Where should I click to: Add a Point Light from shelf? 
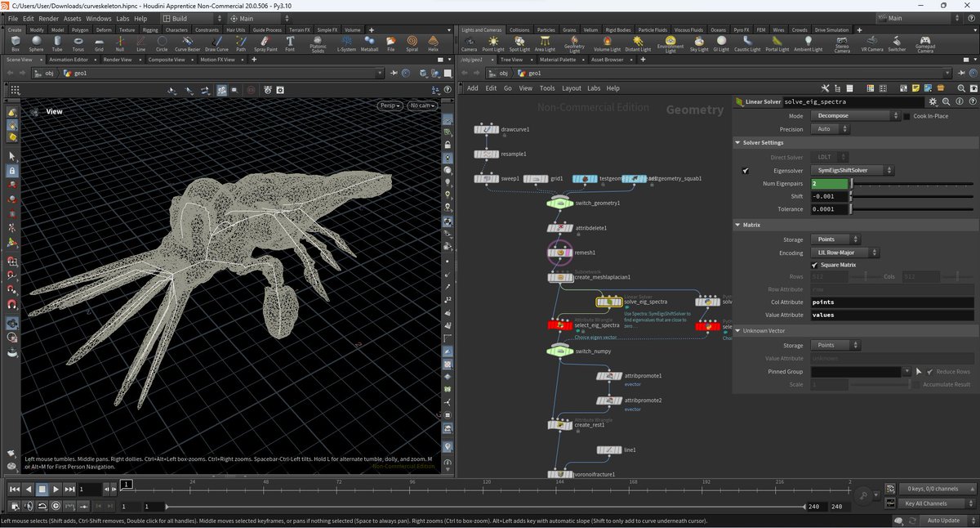tap(493, 43)
